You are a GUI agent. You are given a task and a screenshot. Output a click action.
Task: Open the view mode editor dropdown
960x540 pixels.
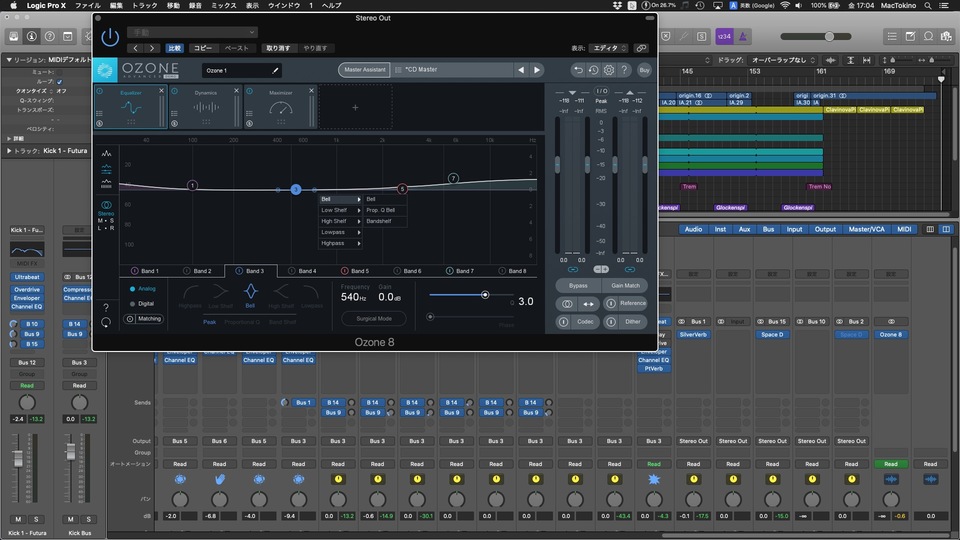pos(609,48)
